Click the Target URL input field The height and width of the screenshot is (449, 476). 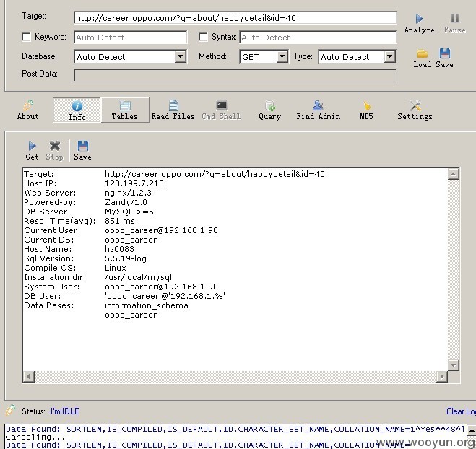(235, 18)
